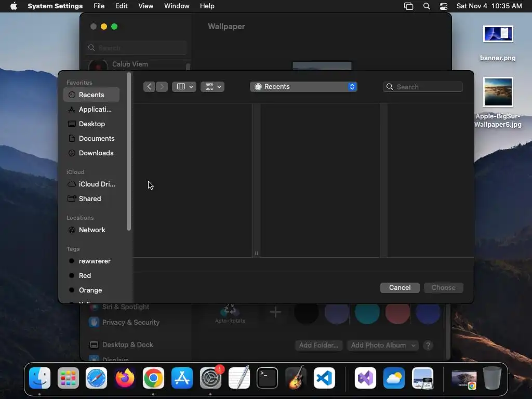Open TextEdit from the Dock
This screenshot has height=399, width=532.
(x=239, y=378)
